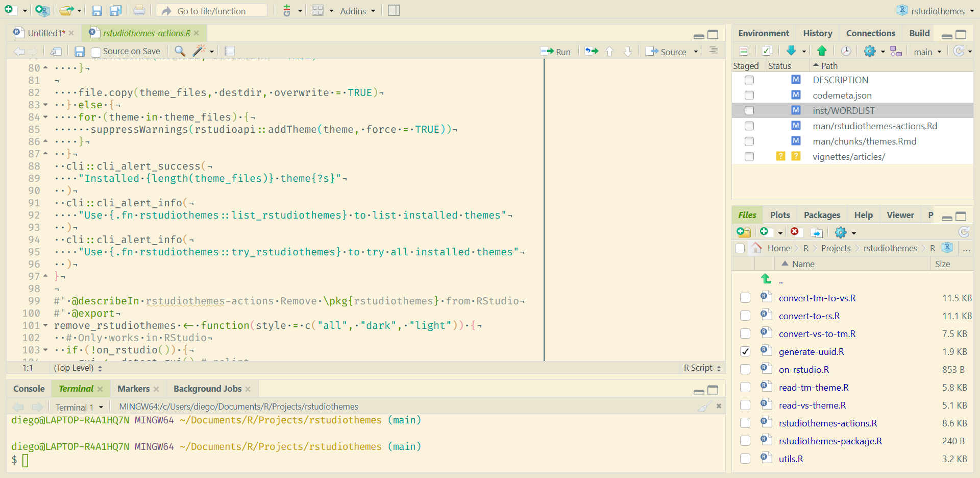Click the compile report notebook icon
The width and height of the screenshot is (980, 478).
tap(230, 51)
